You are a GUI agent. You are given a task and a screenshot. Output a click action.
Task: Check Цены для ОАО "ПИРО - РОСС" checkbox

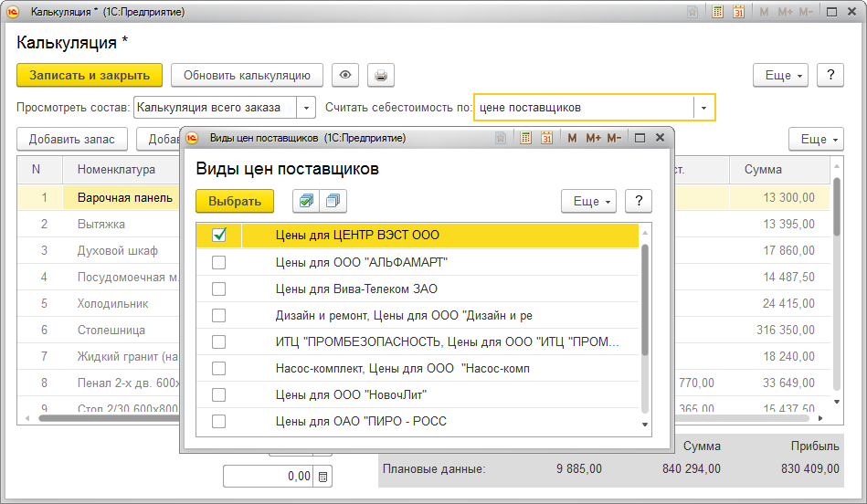(219, 421)
